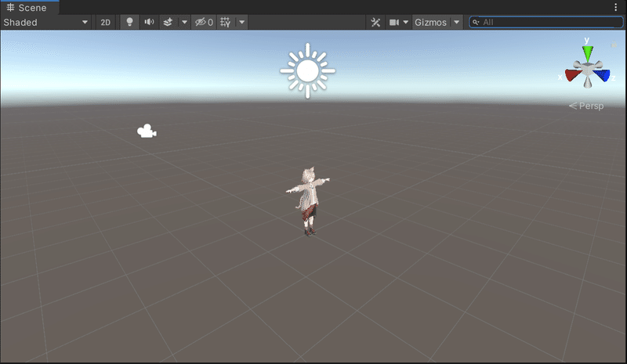627x364 pixels.
Task: Toggle scene effects (skybox, fog) icon
Action: coord(168,23)
